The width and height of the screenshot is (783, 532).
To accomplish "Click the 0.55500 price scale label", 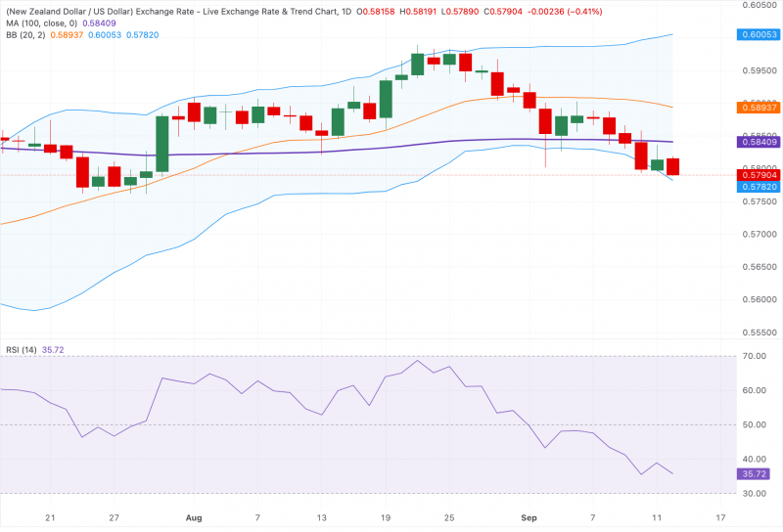I will click(760, 332).
